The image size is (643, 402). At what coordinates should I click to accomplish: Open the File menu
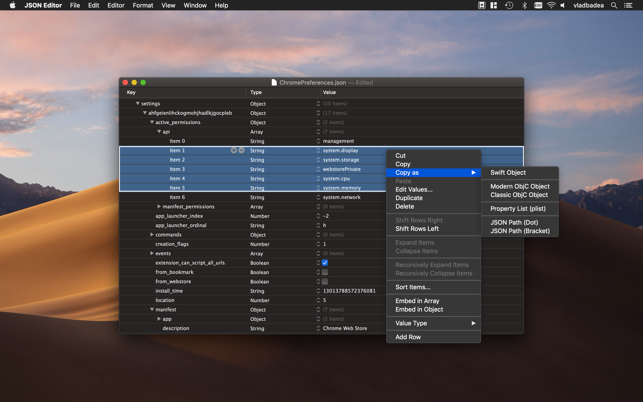click(x=75, y=5)
